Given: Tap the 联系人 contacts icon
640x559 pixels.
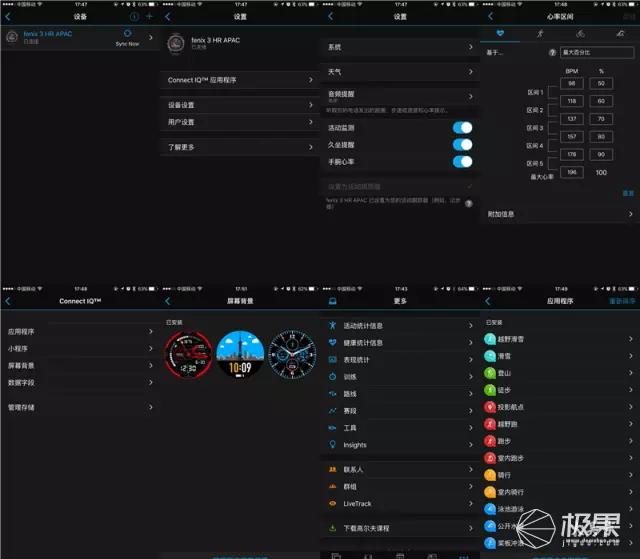Looking at the screenshot, I should 333,469.
